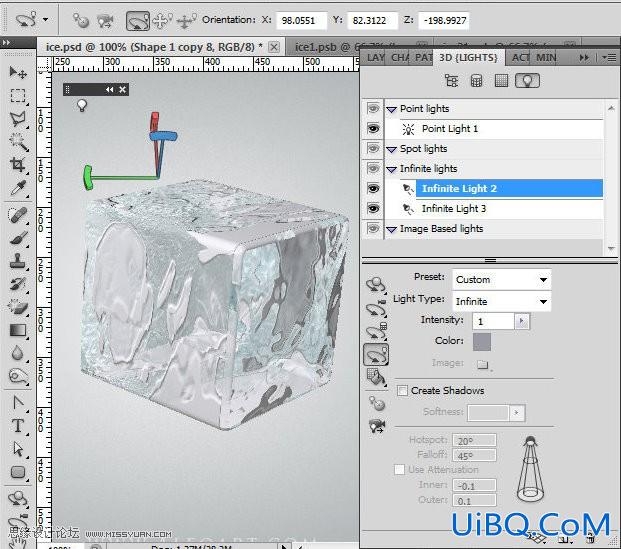The width and height of the screenshot is (621, 549).
Task: Check the Use Attenuation checkbox
Action: click(400, 469)
